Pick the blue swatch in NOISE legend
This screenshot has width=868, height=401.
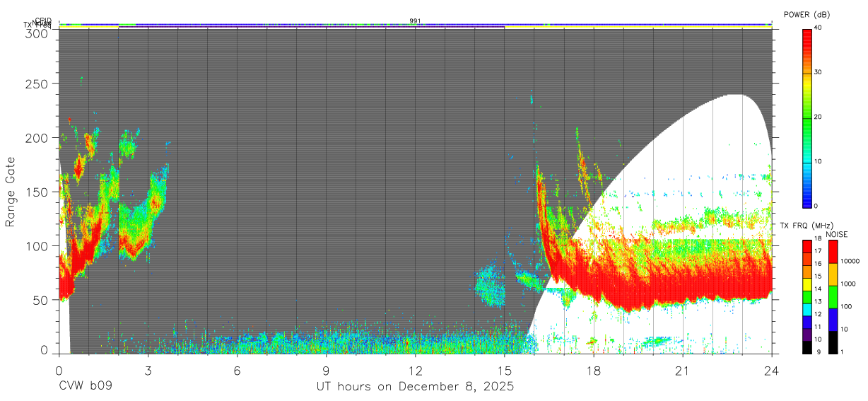833,320
